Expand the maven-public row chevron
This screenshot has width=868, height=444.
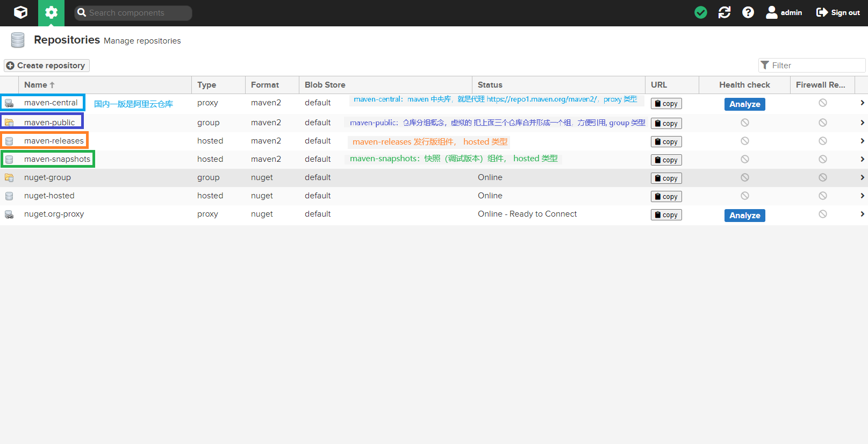point(862,123)
